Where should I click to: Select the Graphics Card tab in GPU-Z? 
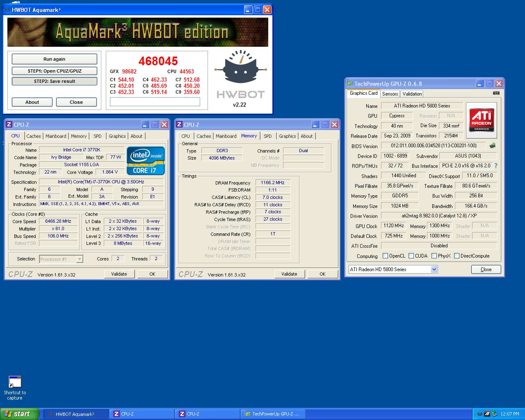pos(364,93)
